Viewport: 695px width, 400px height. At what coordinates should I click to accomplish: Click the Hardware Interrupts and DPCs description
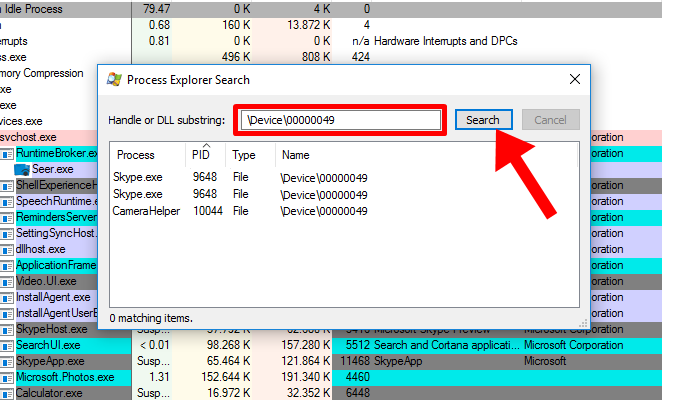(x=445, y=41)
